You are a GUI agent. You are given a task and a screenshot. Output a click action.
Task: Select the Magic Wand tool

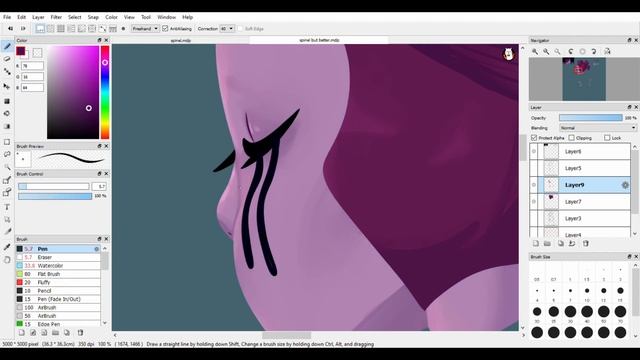point(7,167)
